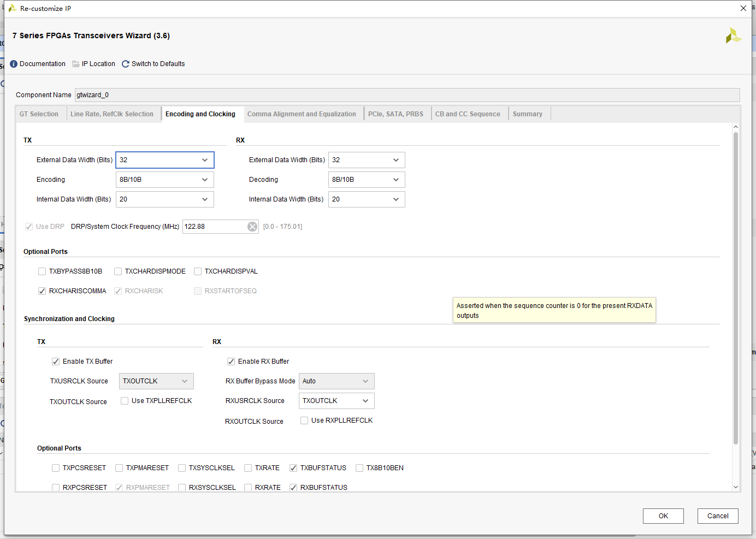The image size is (756, 539).
Task: Switch to the GT Selection tab
Action: pyautogui.click(x=39, y=114)
